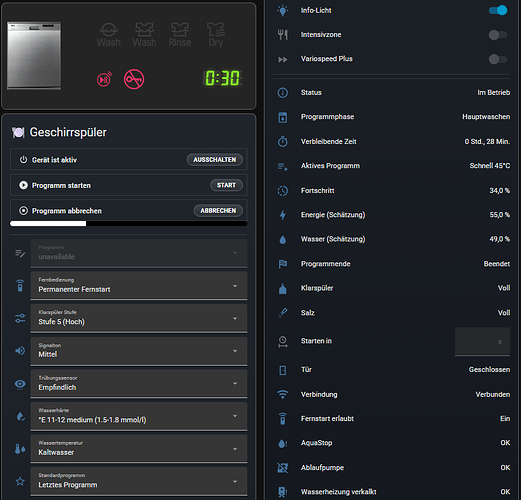Viewport: 521px width, 500px height.
Task: Click the remote control icon beside Fernbedienung
Action: 20,285
